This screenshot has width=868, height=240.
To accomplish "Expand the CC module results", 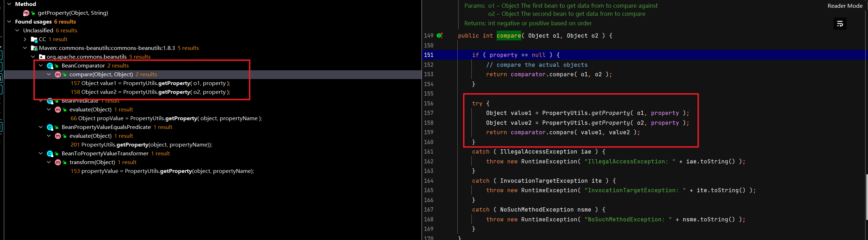I will click(x=25, y=39).
